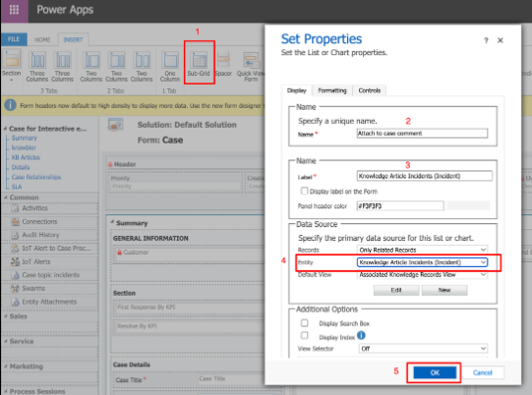The width and height of the screenshot is (532, 395).
Task: Click the info icon in the yellow banner
Action: 11,105
